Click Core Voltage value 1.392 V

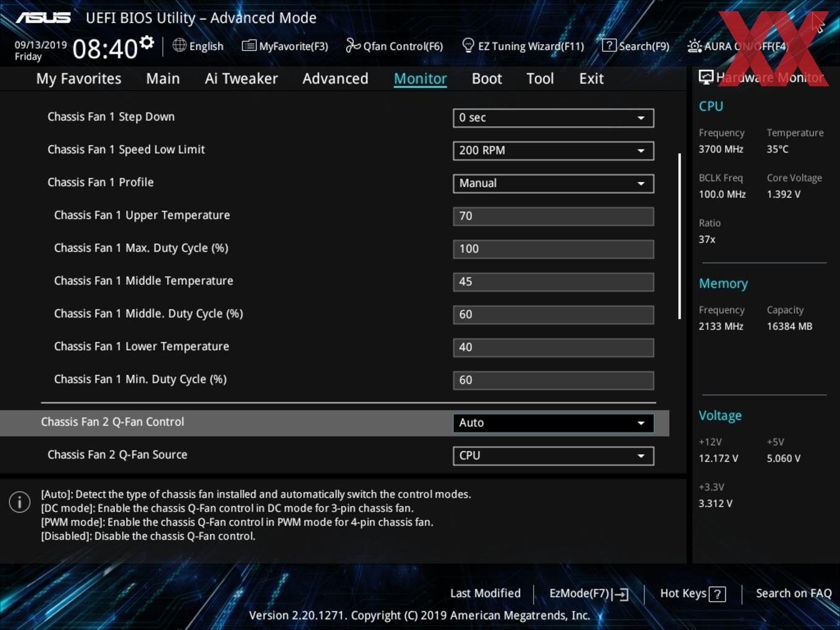click(x=784, y=195)
